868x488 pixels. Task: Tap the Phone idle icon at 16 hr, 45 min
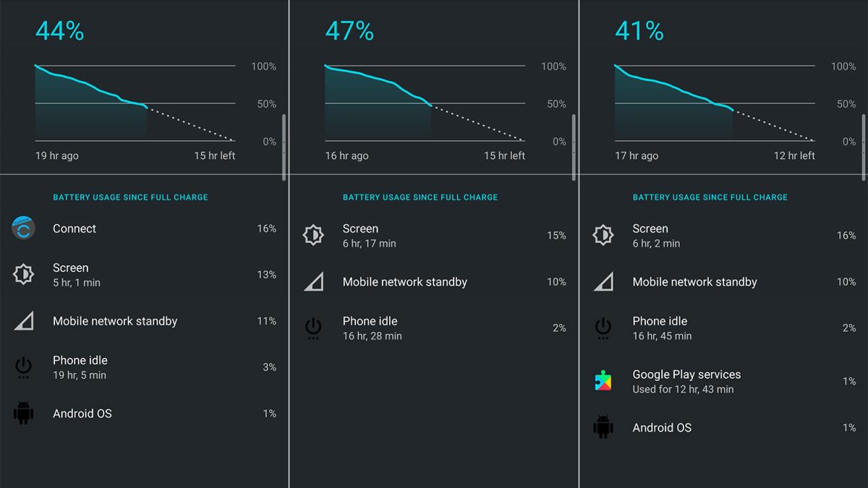603,328
